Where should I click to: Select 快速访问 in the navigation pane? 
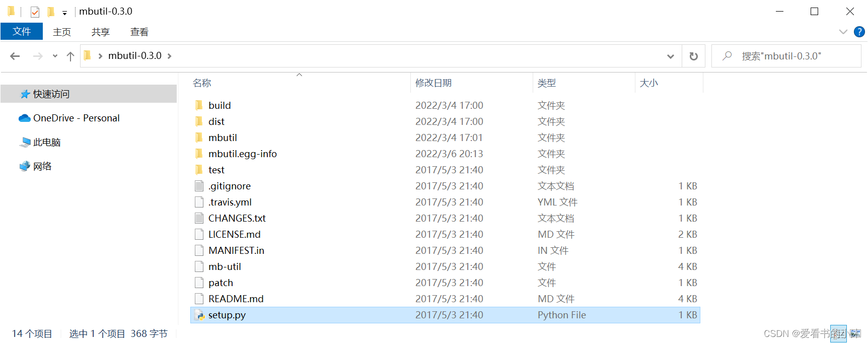(89, 94)
